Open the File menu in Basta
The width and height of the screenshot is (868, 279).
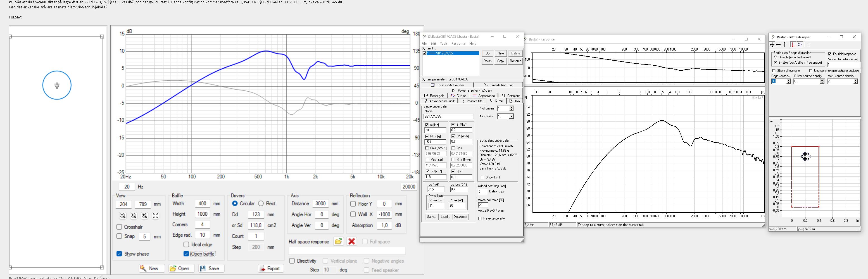(424, 44)
